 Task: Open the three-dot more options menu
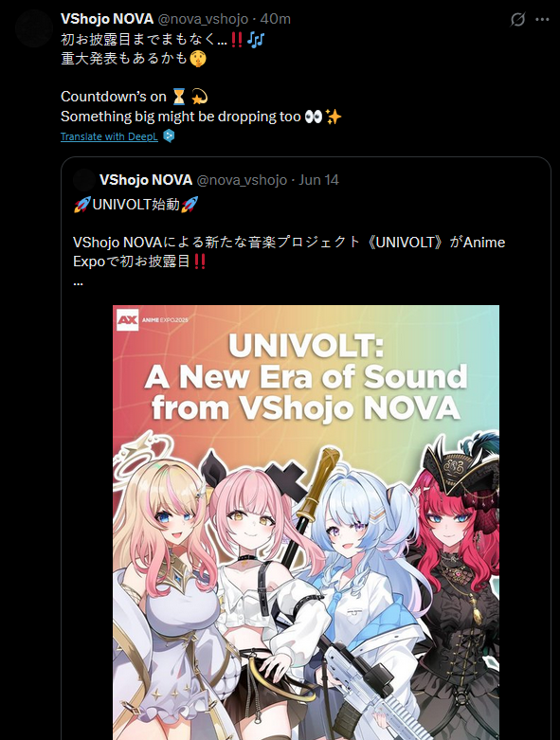pyautogui.click(x=542, y=19)
